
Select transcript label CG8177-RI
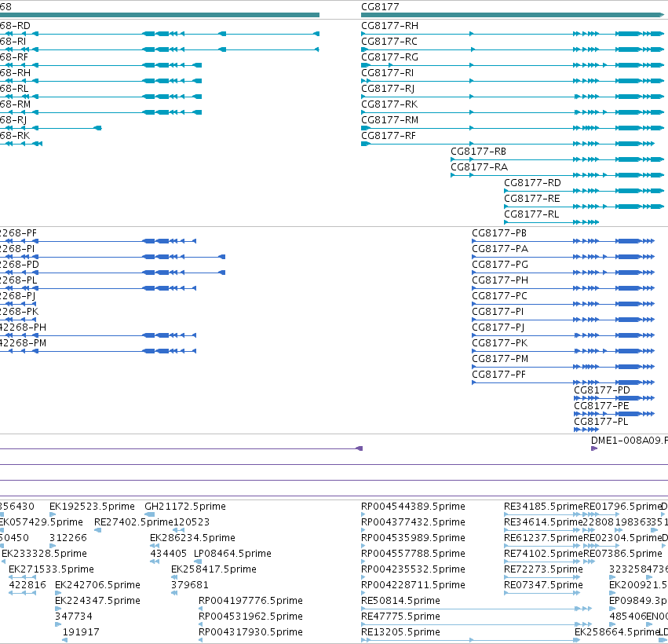pos(387,73)
